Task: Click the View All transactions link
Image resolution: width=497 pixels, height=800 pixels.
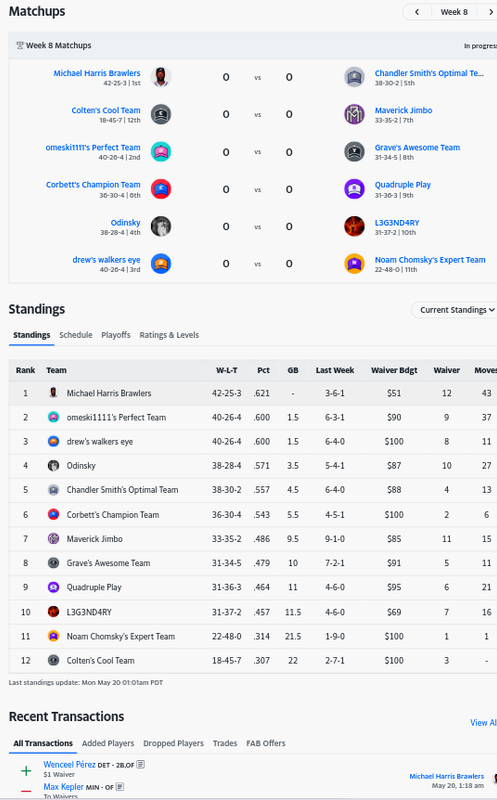Action: [483, 722]
